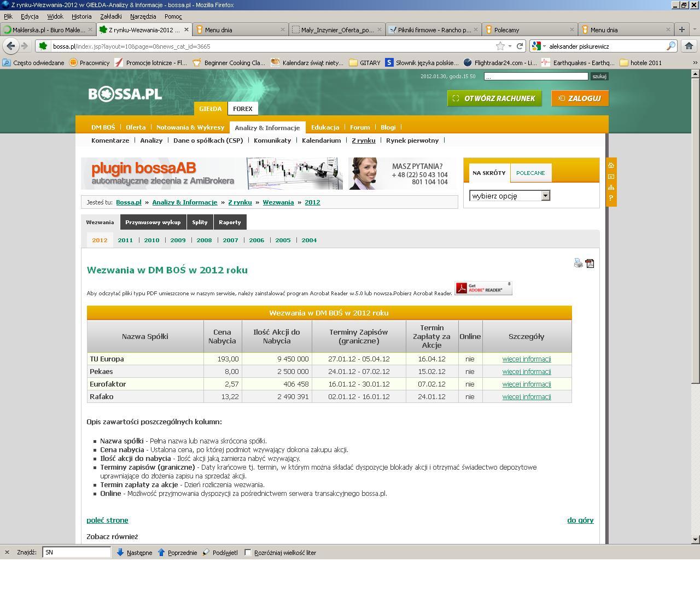The width and height of the screenshot is (700, 614).
Task: Open the wybierz opcję dropdown
Action: click(510, 196)
